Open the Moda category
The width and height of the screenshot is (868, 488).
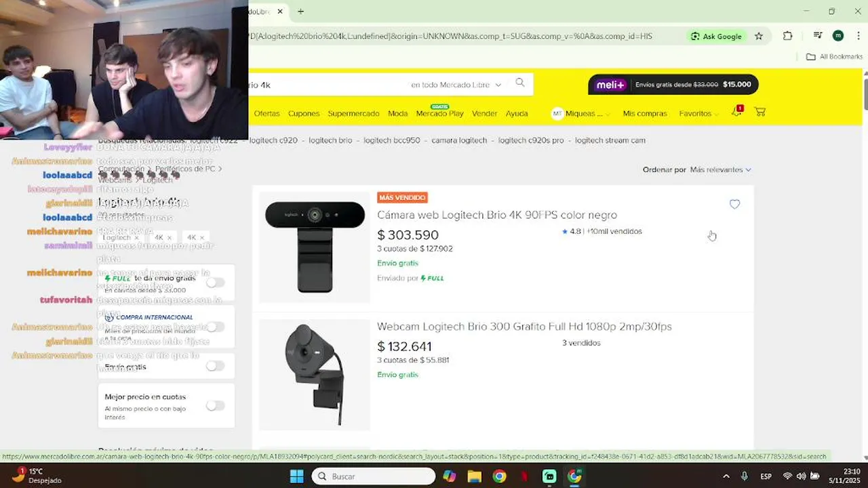[x=397, y=113]
